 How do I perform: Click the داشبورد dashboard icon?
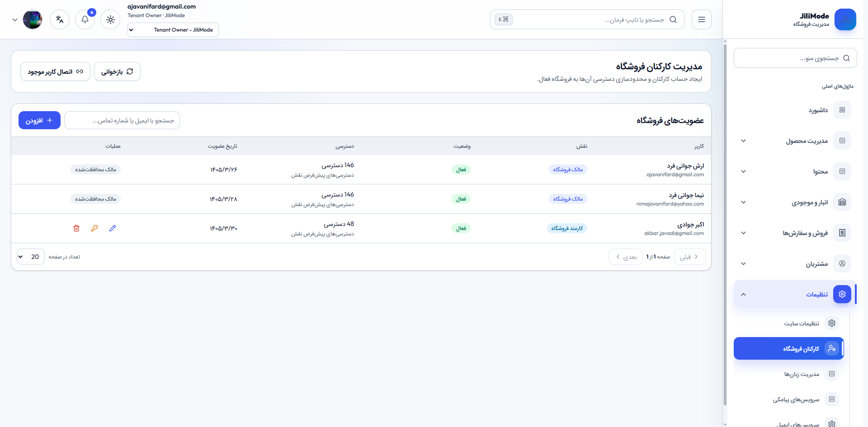pyautogui.click(x=842, y=110)
